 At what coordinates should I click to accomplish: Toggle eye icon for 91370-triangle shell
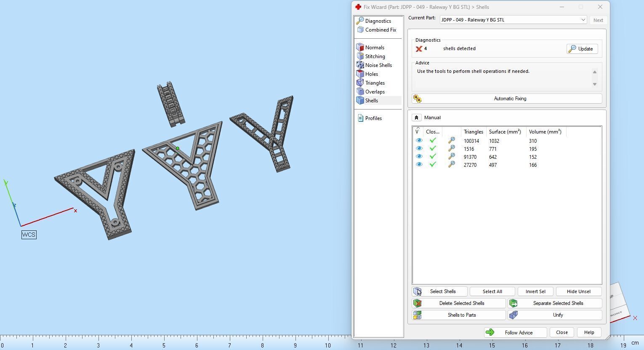[x=419, y=157]
